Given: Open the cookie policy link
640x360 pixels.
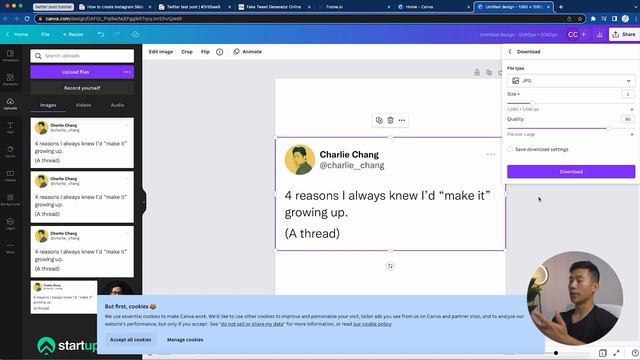Looking at the screenshot, I should click(x=372, y=324).
